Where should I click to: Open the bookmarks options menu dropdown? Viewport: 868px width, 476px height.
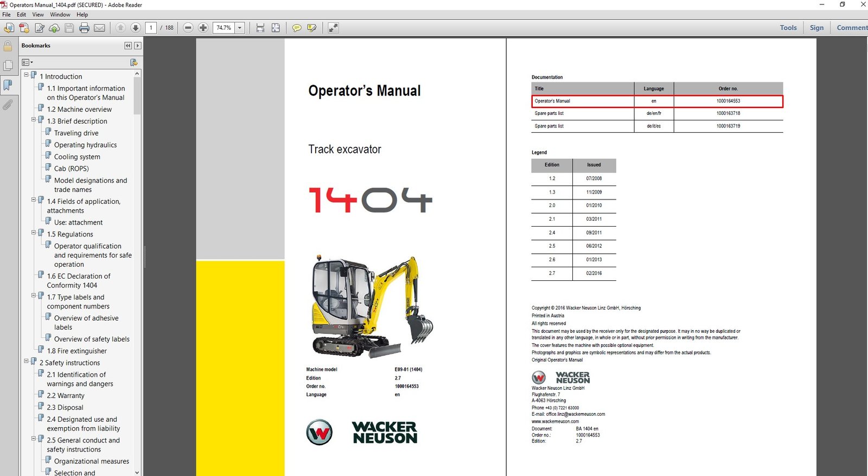[27, 62]
